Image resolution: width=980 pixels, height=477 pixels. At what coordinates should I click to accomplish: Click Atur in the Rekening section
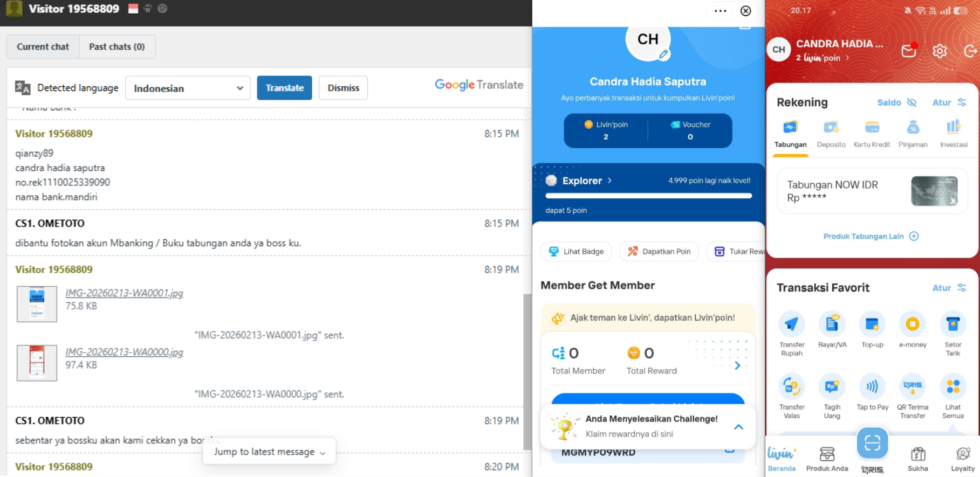coord(949,102)
